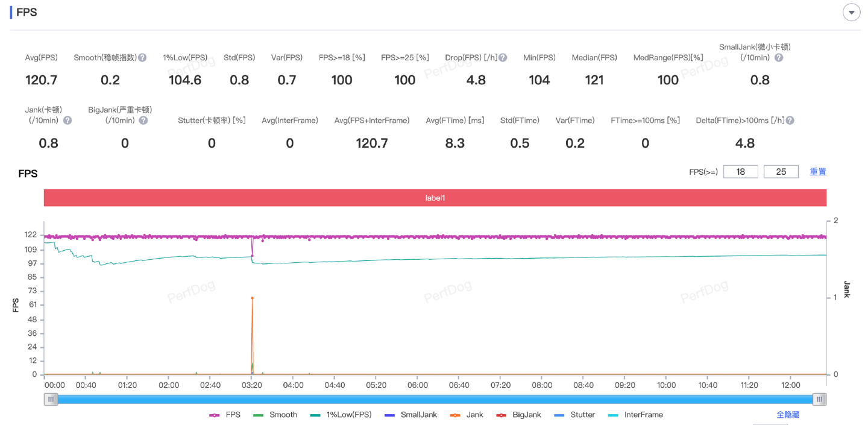
Task: Click help icon beside Drop(FPS) [/h]
Action: pyautogui.click(x=503, y=58)
